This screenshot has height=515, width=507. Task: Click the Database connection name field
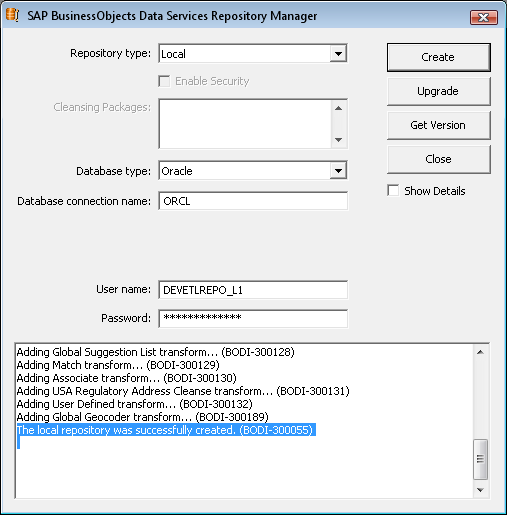253,201
